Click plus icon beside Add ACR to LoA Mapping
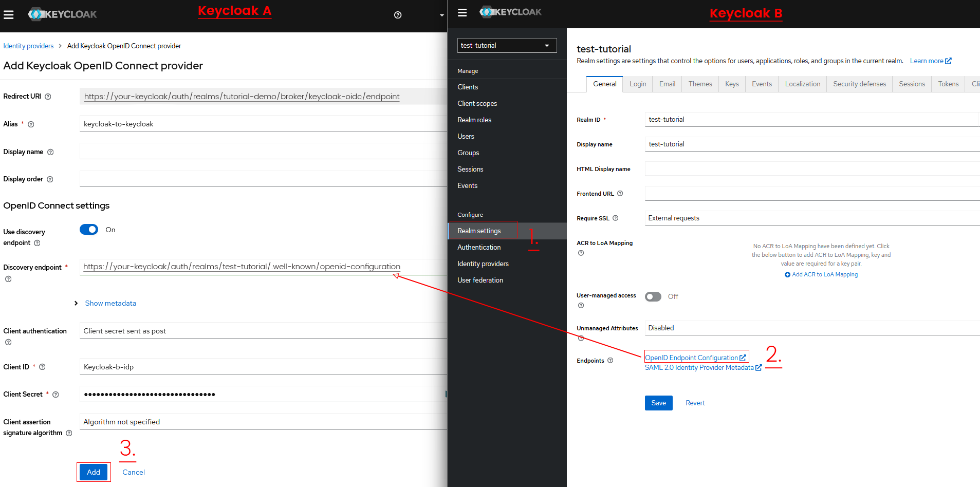Image resolution: width=980 pixels, height=487 pixels. [787, 275]
